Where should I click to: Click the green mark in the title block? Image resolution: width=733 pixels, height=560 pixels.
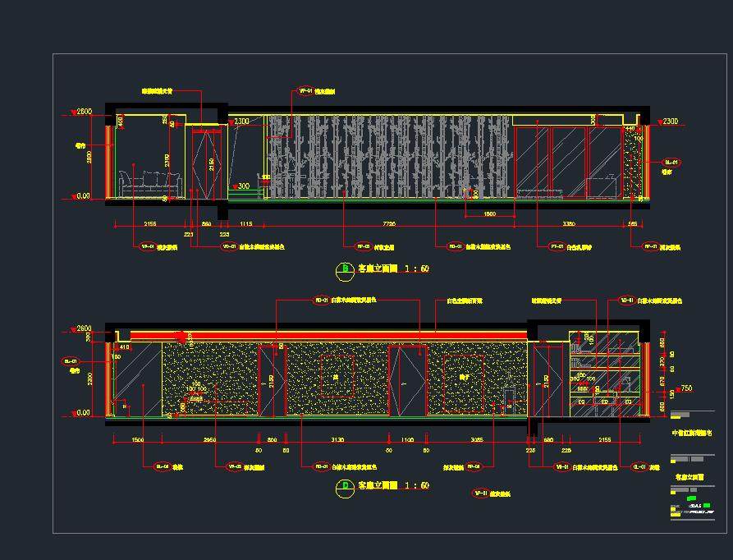692,497
